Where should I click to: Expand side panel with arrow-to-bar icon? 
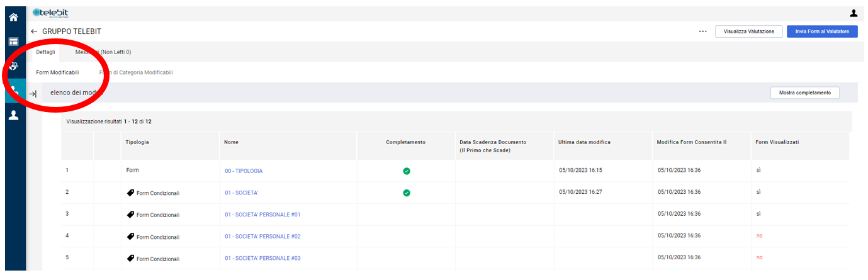pyautogui.click(x=33, y=94)
